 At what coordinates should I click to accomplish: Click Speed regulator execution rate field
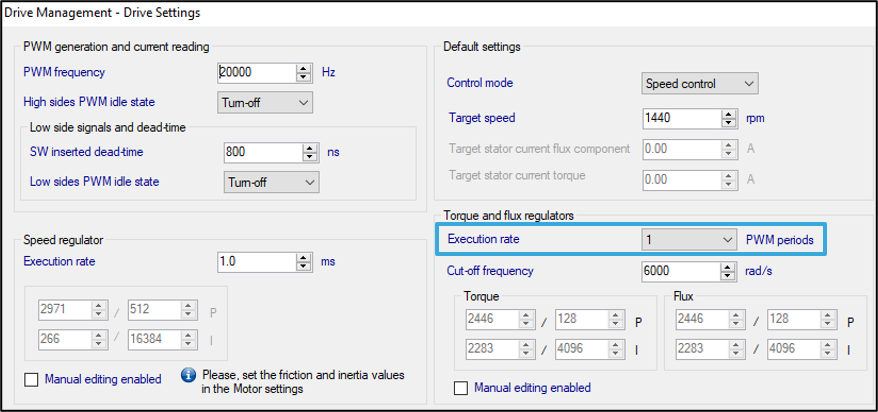pyautogui.click(x=257, y=262)
